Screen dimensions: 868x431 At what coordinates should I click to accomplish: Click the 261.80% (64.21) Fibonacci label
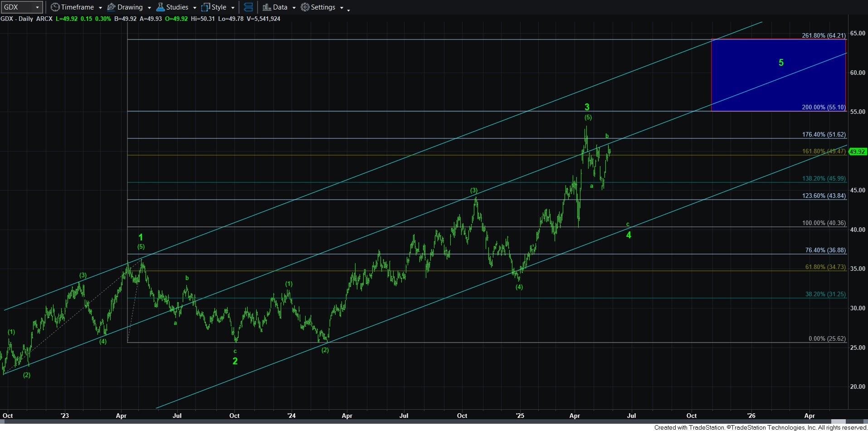824,35
